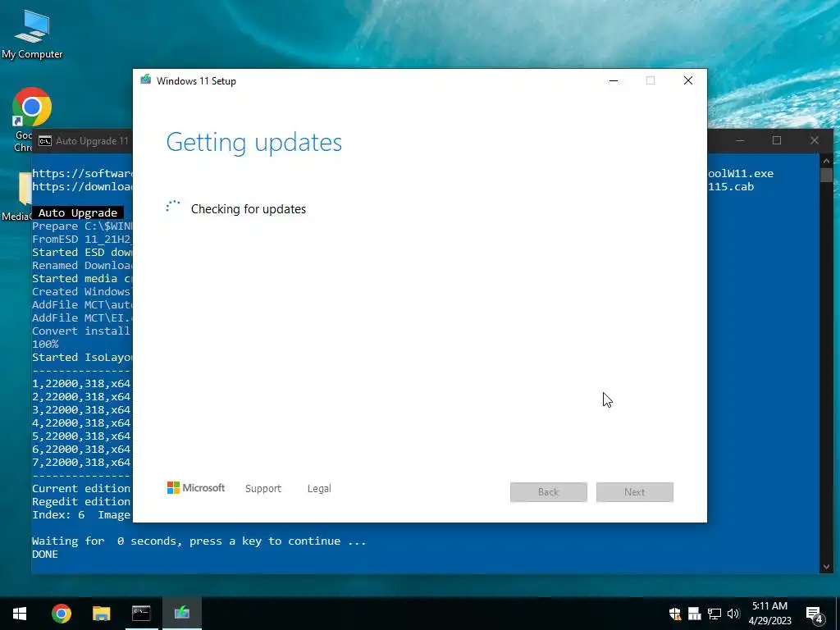Click the highlighted 'Auto Upgrade' console label
The width and height of the screenshot is (840, 630).
click(78, 212)
